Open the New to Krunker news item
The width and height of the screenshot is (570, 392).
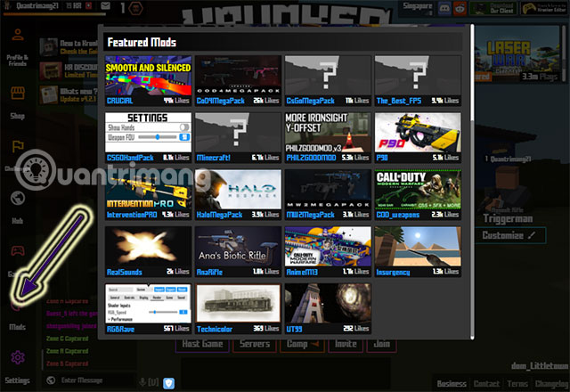tap(69, 47)
